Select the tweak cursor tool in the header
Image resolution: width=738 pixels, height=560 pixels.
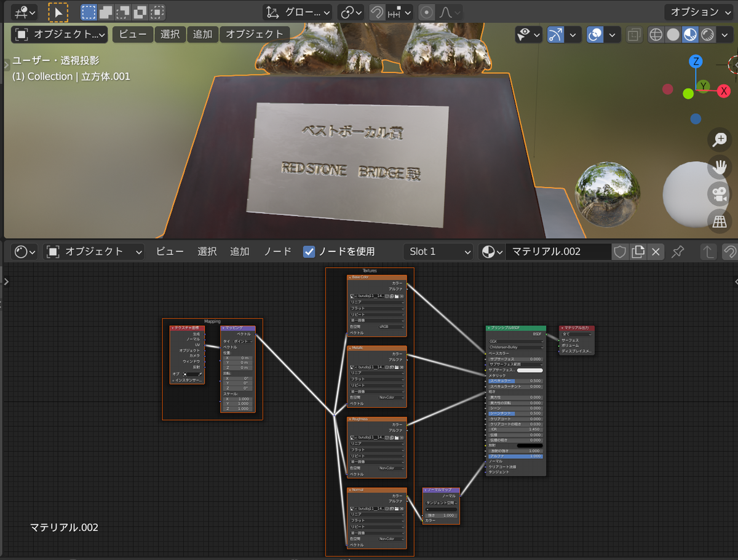point(58,12)
